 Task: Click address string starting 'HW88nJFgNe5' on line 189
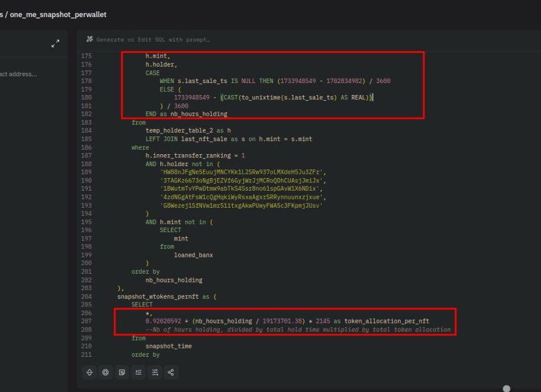tap(243, 172)
